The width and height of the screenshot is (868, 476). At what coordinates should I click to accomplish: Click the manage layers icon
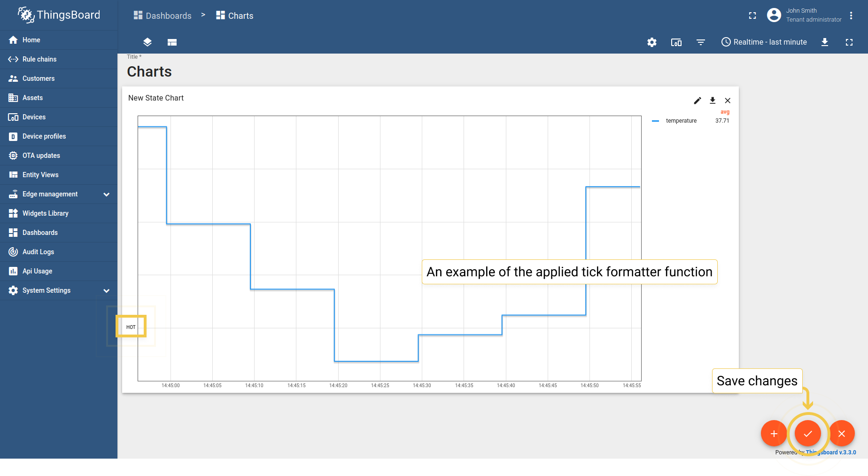(x=147, y=42)
